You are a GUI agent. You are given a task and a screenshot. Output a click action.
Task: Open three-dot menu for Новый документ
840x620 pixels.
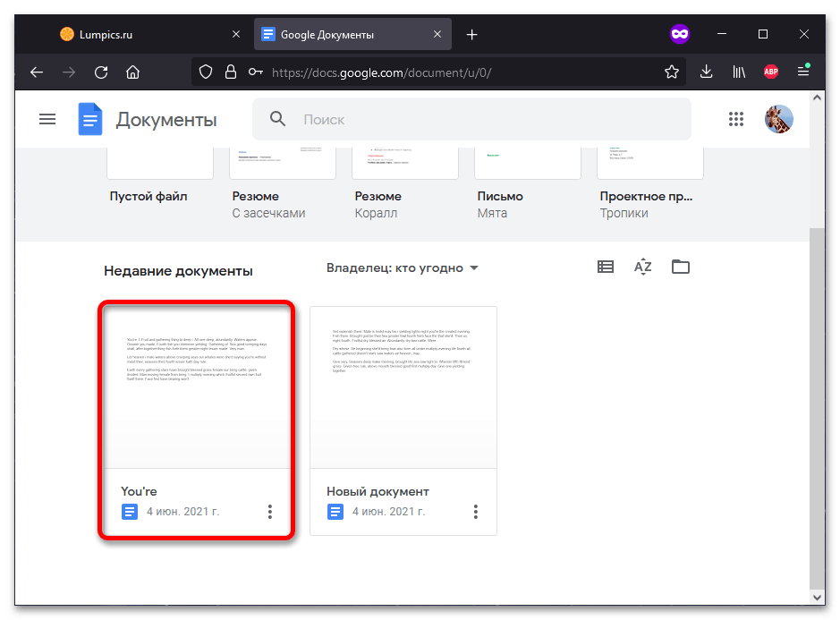tap(475, 512)
